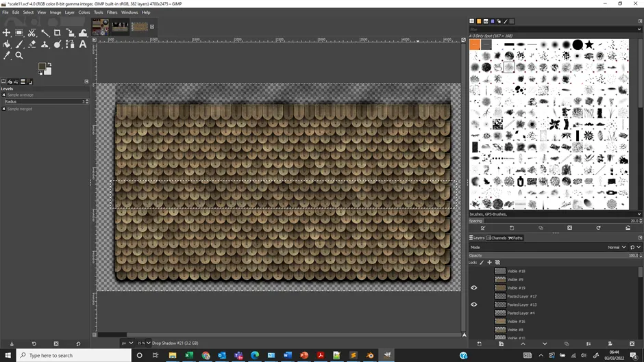
Task: Switch to the Paths tab
Action: [x=515, y=238]
